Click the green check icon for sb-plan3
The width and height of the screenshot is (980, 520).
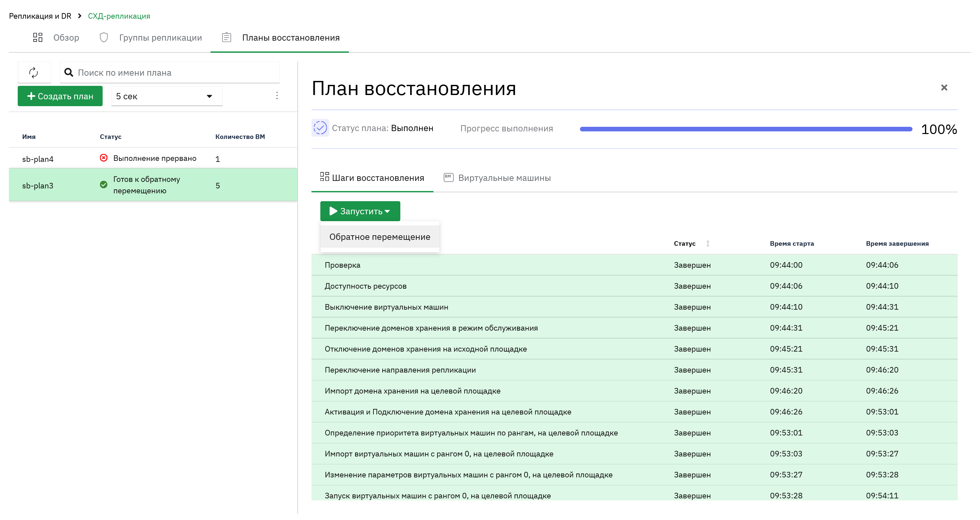pyautogui.click(x=104, y=185)
